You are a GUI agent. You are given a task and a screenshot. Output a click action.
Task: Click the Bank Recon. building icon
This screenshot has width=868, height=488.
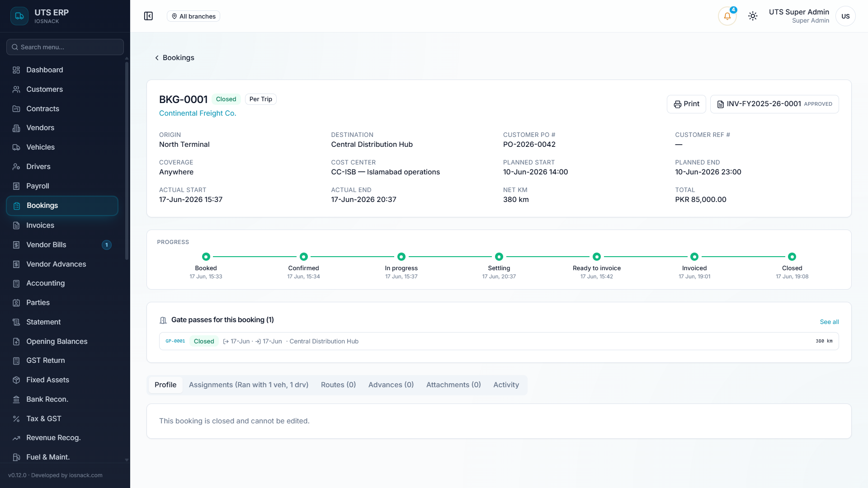[x=16, y=399]
